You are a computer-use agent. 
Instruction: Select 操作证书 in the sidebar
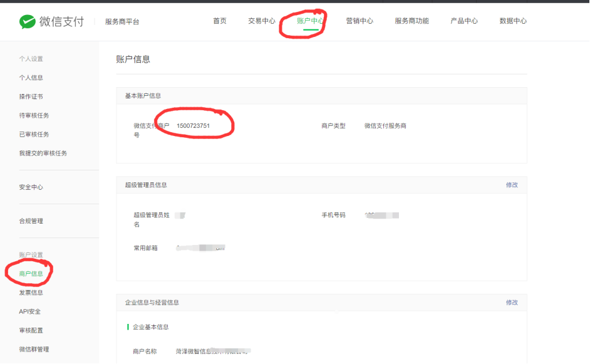tap(31, 96)
